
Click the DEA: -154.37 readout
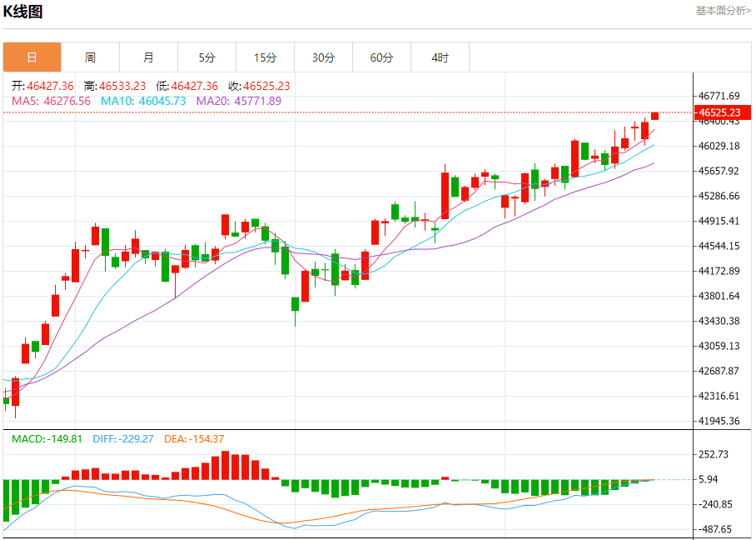[194, 438]
